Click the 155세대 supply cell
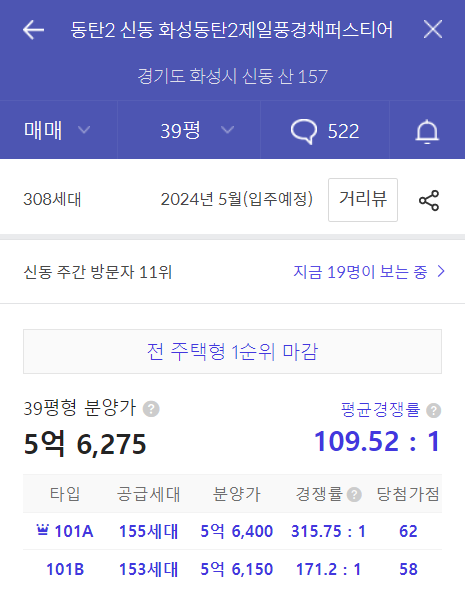Viewport: 465px width, 604px height. click(148, 532)
